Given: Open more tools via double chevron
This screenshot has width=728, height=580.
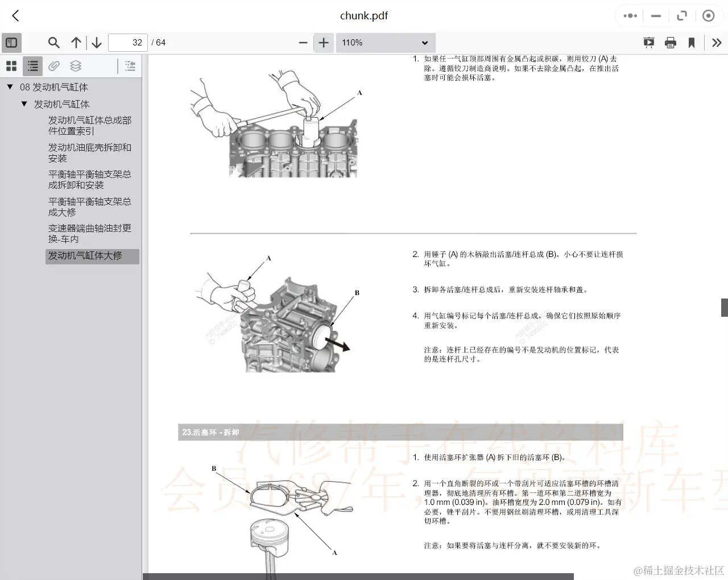Looking at the screenshot, I should click(x=717, y=42).
